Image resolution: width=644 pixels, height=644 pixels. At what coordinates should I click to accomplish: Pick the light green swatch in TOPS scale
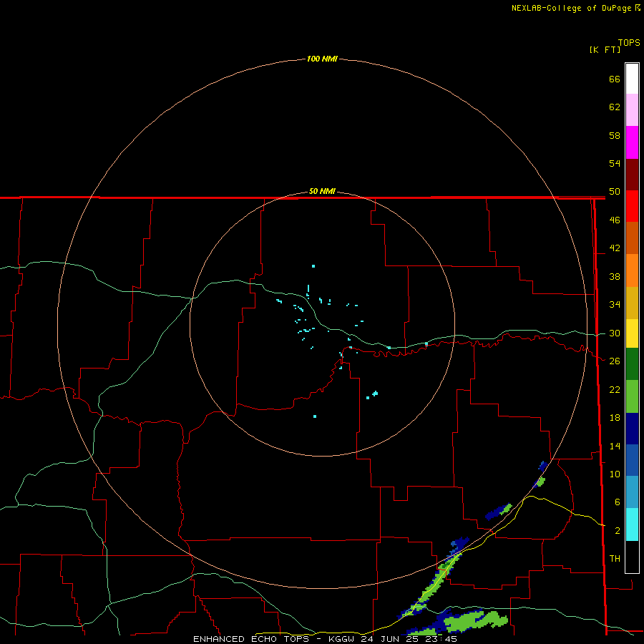tap(632, 396)
